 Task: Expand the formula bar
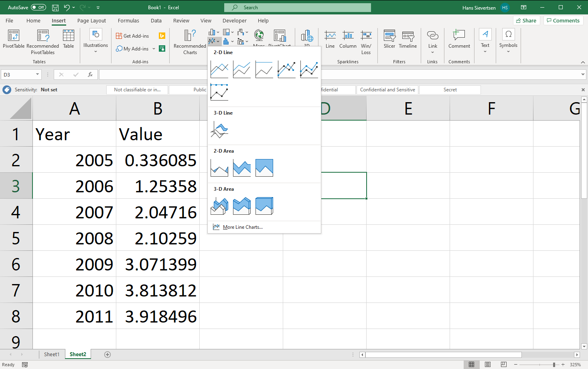[583, 75]
